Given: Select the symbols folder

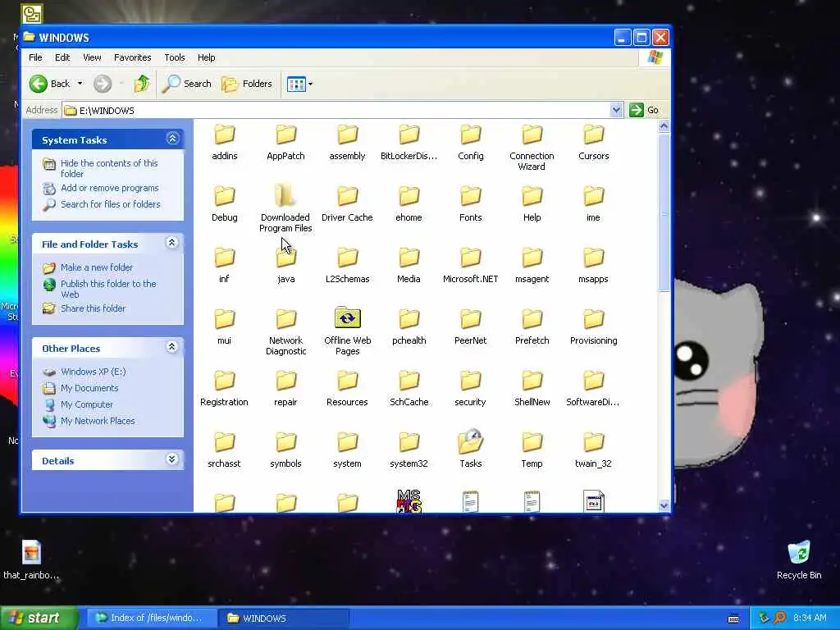Looking at the screenshot, I should tap(285, 450).
